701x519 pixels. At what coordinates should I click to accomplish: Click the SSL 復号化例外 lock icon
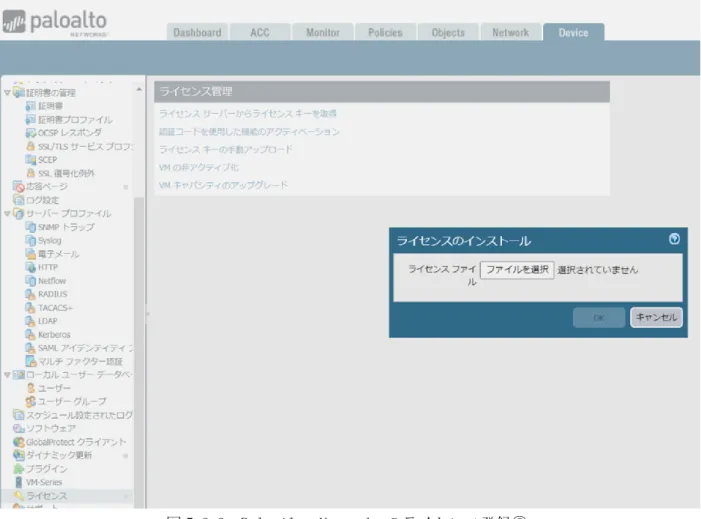(30, 173)
